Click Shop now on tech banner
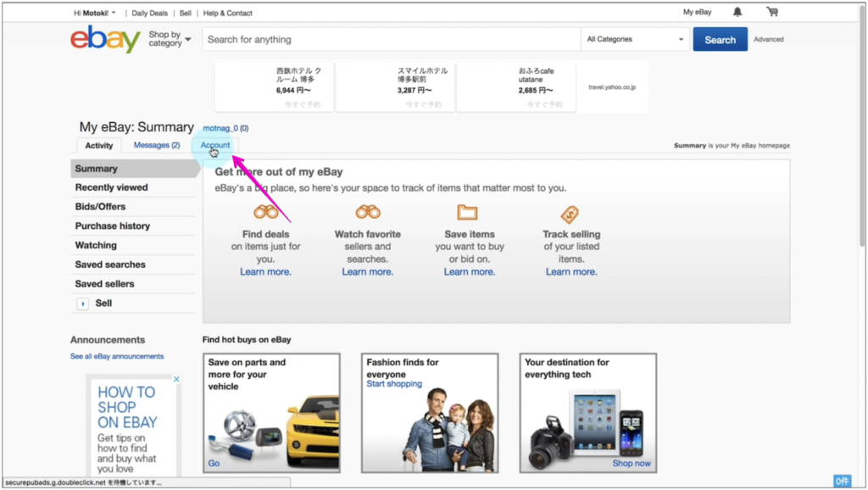This screenshot has width=868, height=490. pos(632,464)
